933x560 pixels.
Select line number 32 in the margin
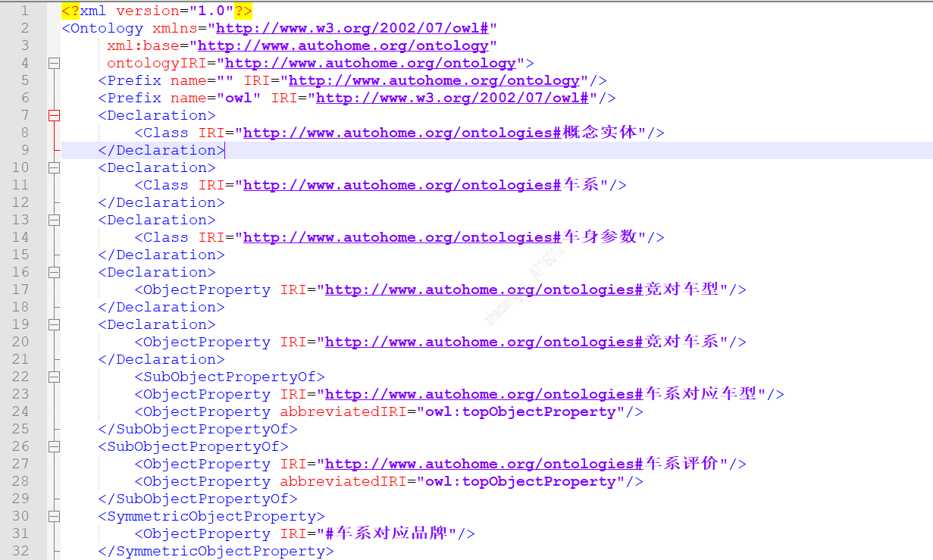coord(20,552)
